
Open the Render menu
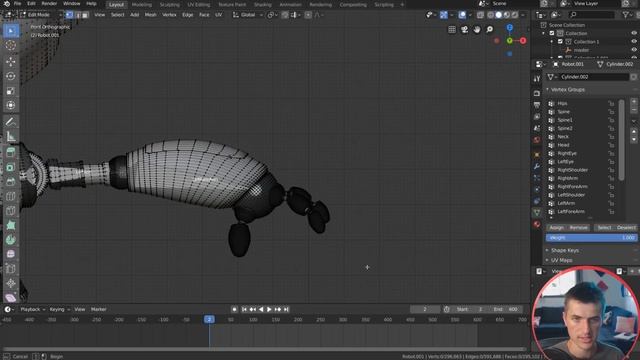coord(49,4)
